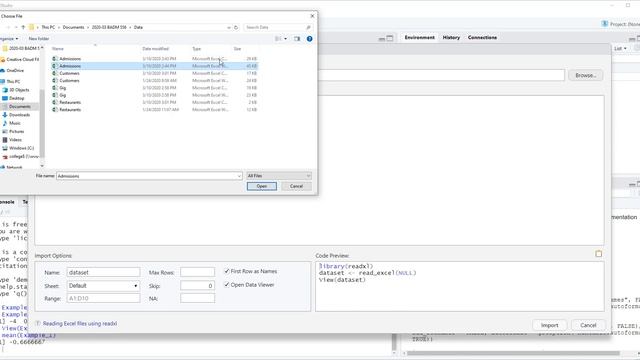Select OneDrive in navigation pane

click(x=15, y=71)
